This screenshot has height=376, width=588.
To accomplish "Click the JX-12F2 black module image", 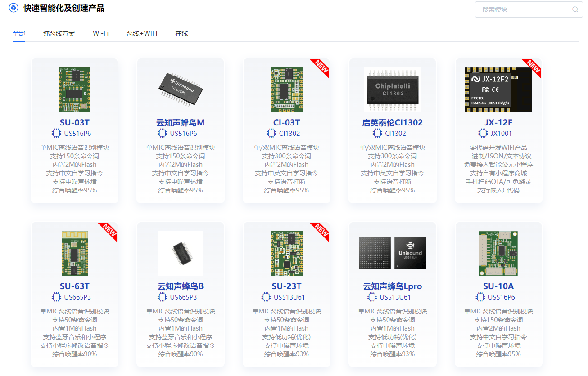I will click(x=498, y=89).
